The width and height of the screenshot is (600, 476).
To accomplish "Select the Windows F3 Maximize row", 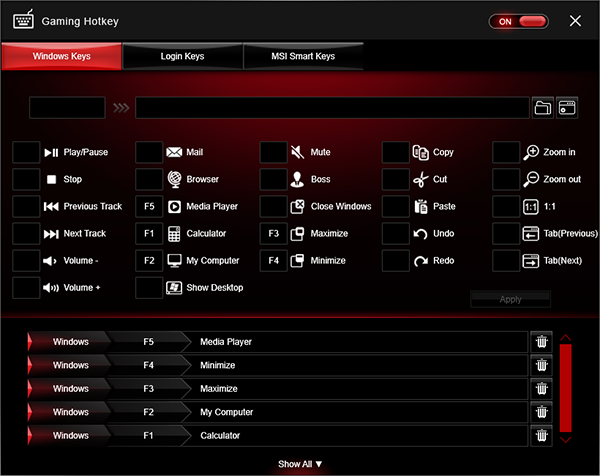I will click(278, 389).
